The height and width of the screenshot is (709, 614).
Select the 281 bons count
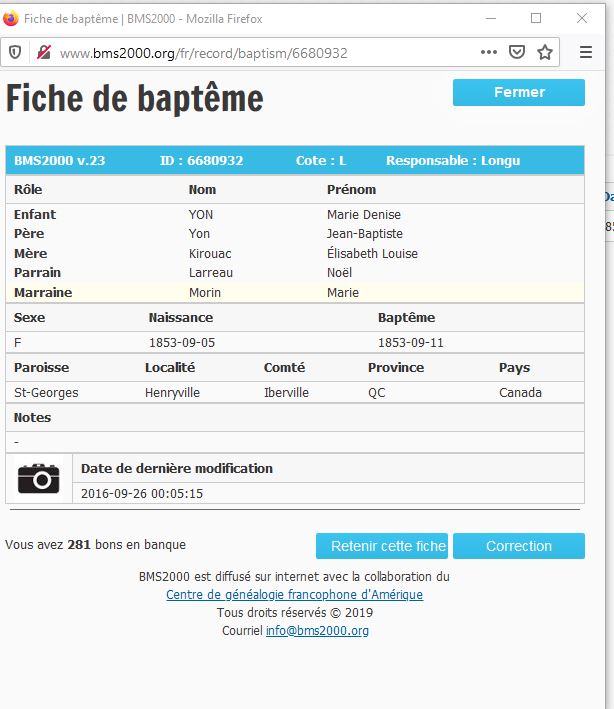click(x=79, y=544)
